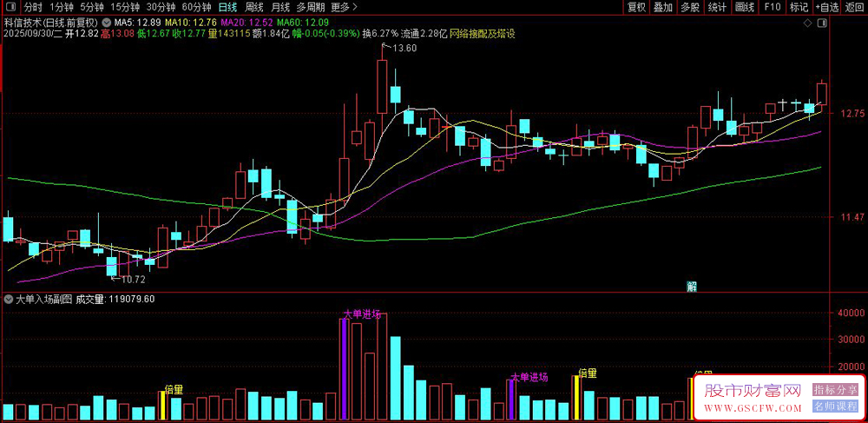Click the 30000 volume axis value
The image size is (868, 423).
click(852, 340)
